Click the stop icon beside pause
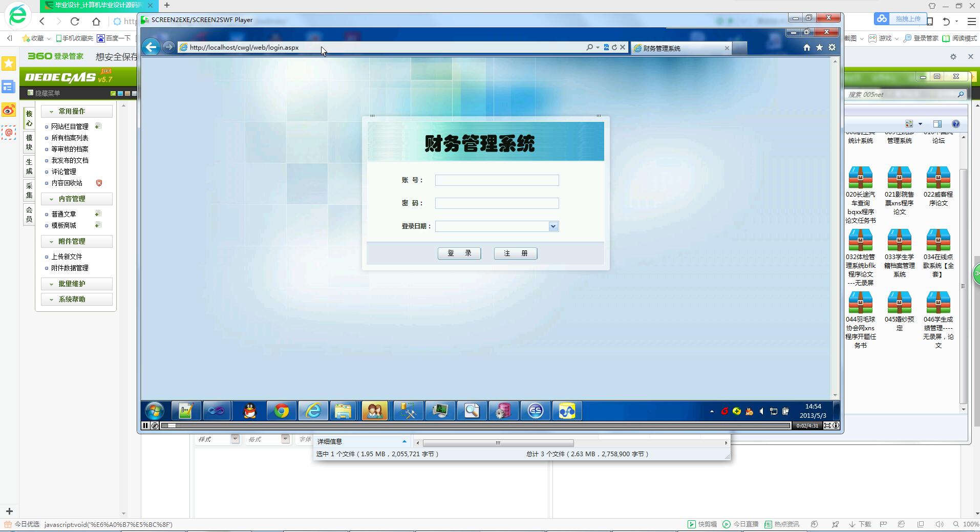Viewport: 980px width, 532px height. tap(155, 425)
